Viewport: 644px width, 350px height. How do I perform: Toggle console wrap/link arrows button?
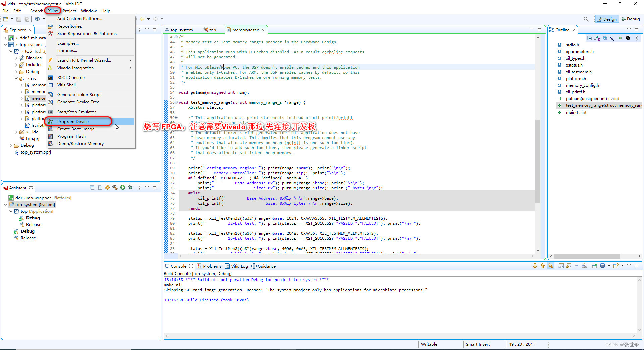pos(551,266)
